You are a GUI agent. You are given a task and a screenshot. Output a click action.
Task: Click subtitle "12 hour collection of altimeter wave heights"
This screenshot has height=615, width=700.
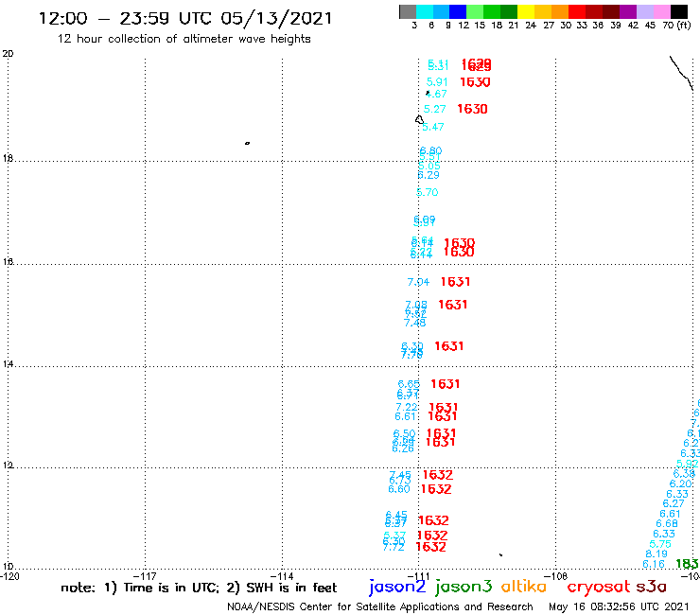184,39
